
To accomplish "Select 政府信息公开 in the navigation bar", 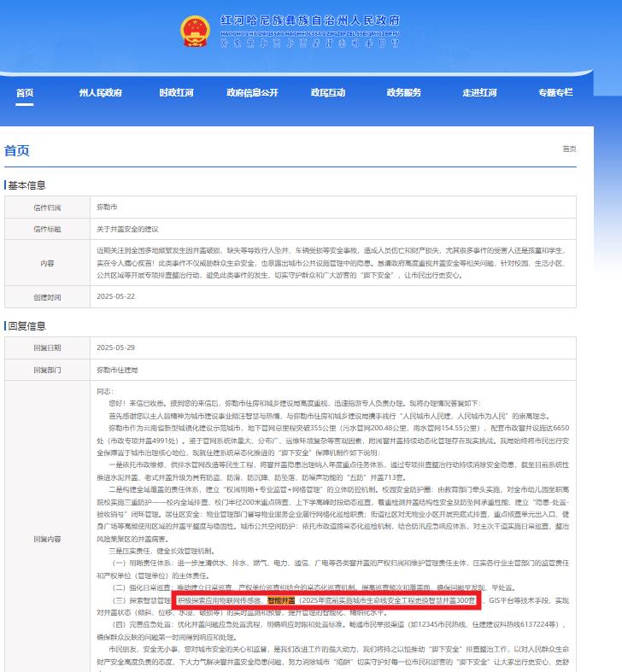I will coord(252,93).
